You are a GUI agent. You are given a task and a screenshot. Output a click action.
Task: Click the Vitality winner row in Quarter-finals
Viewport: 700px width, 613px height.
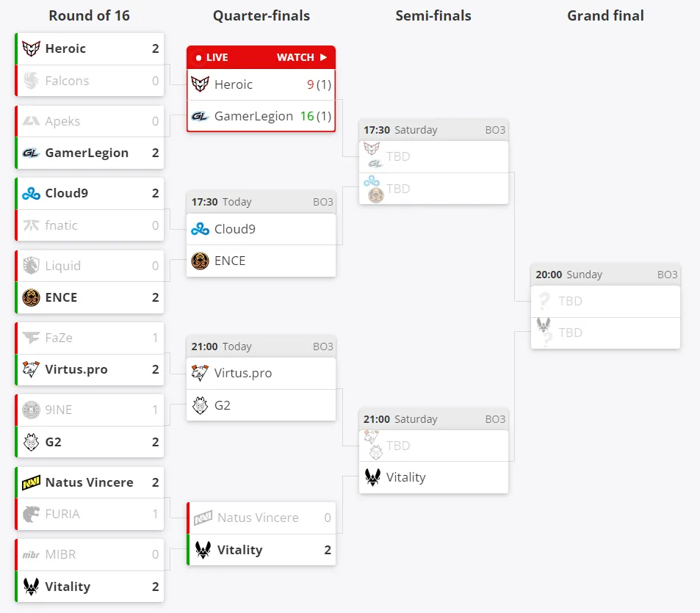[261, 550]
